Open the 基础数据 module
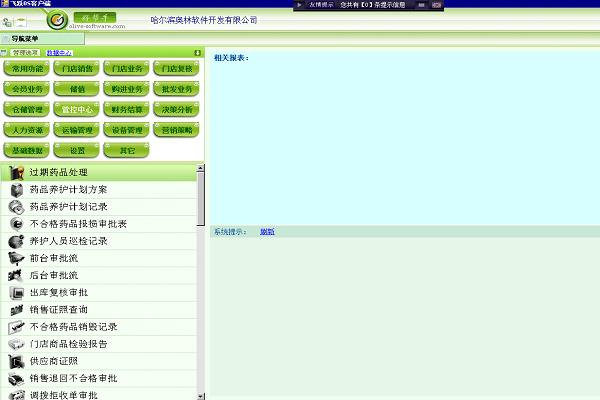600x400 pixels. [x=29, y=149]
